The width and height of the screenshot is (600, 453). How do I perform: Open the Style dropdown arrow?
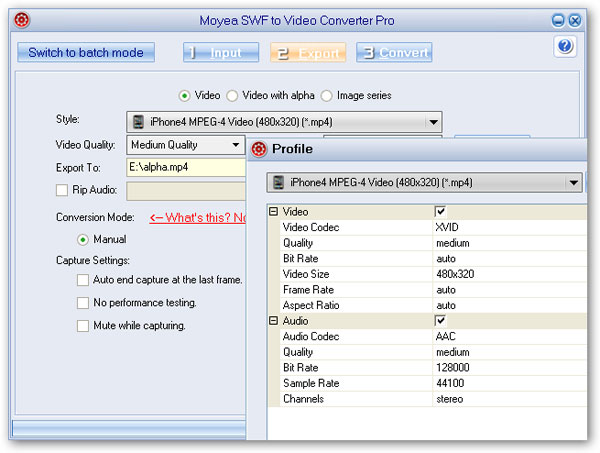[x=433, y=122]
